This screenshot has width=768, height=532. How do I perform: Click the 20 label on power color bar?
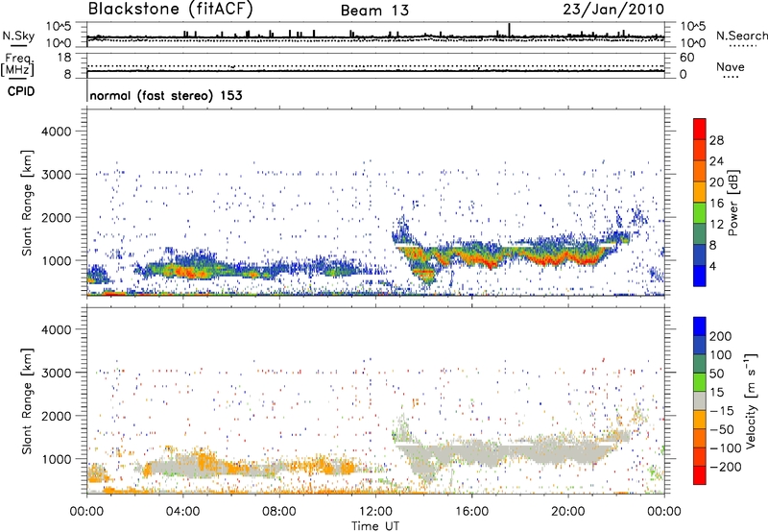716,182
